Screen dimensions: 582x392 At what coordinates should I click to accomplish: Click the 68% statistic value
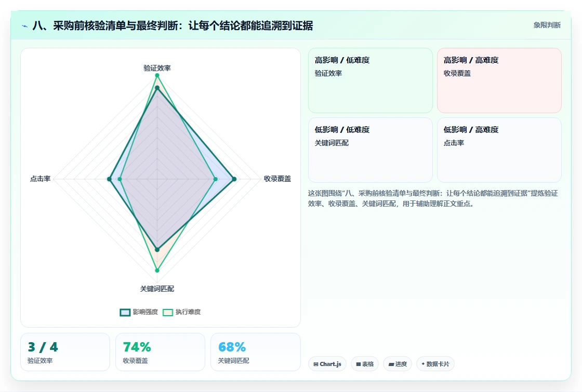point(232,347)
